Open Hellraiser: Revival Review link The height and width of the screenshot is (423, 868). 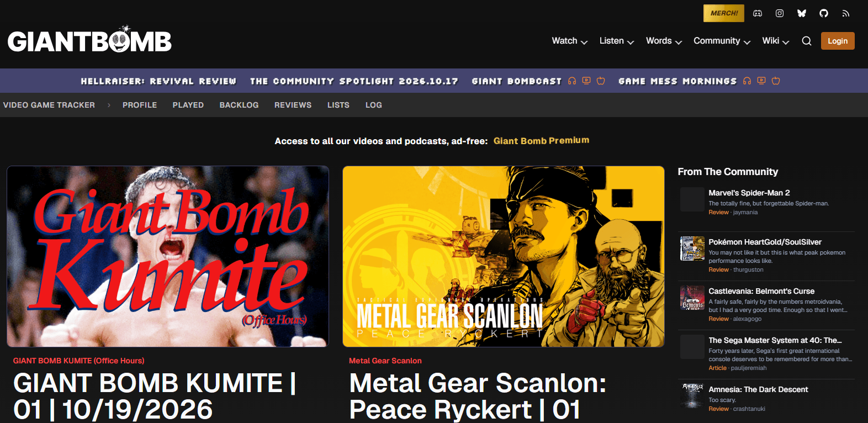tap(158, 81)
